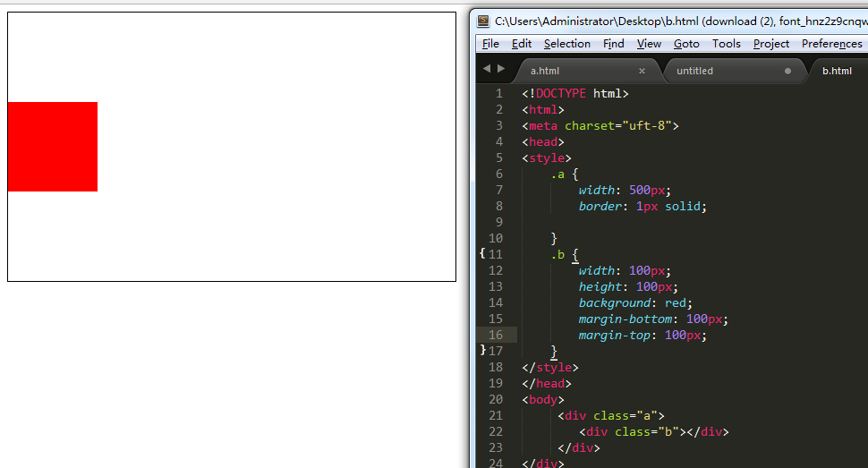Go to next tab with right arrow
The width and height of the screenshot is (868, 468).
tap(501, 69)
